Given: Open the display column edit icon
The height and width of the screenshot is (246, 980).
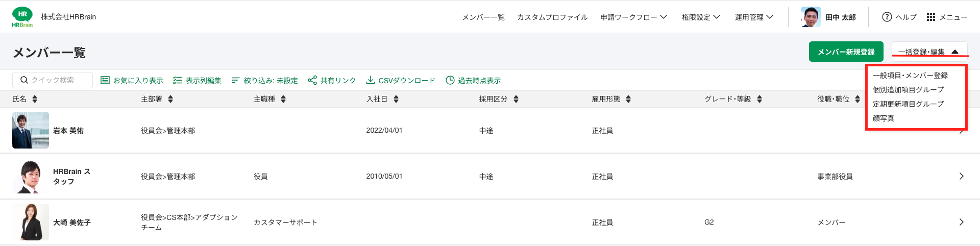Looking at the screenshot, I should (178, 80).
